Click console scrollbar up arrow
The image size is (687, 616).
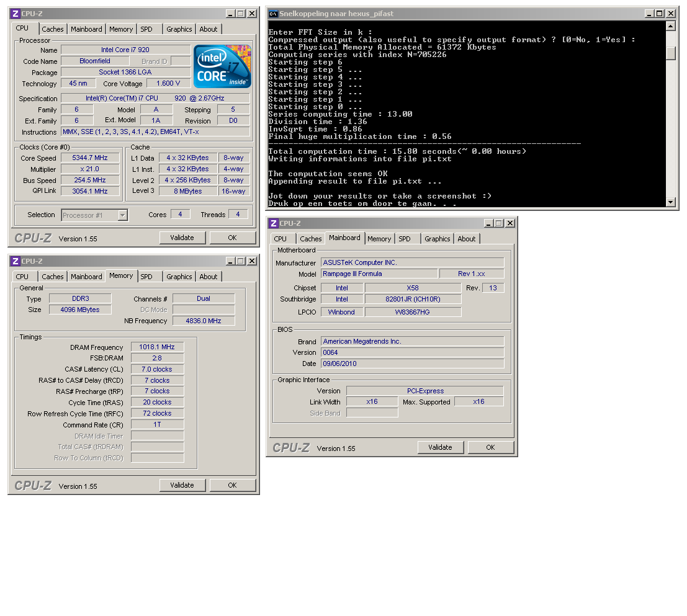click(670, 26)
